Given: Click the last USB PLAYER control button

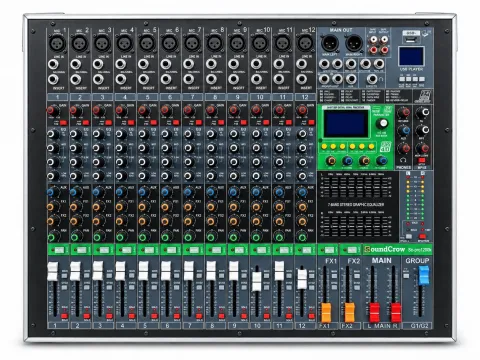Looking at the screenshot, I should (422, 79).
